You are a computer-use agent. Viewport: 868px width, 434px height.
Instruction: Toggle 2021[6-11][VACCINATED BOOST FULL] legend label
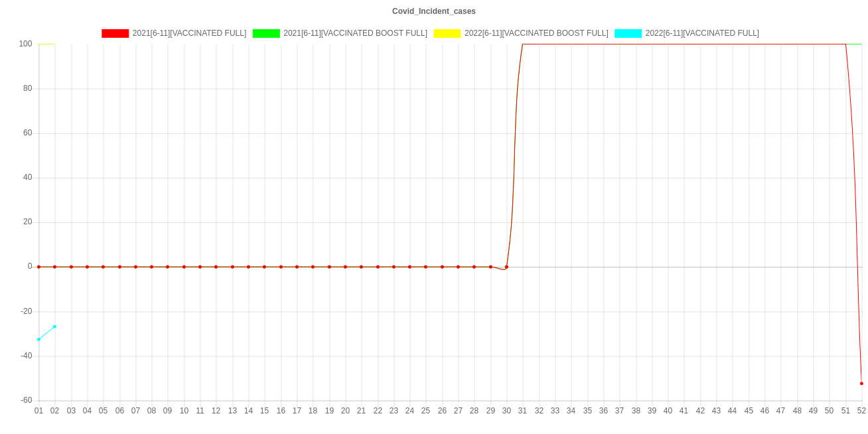pyautogui.click(x=355, y=33)
